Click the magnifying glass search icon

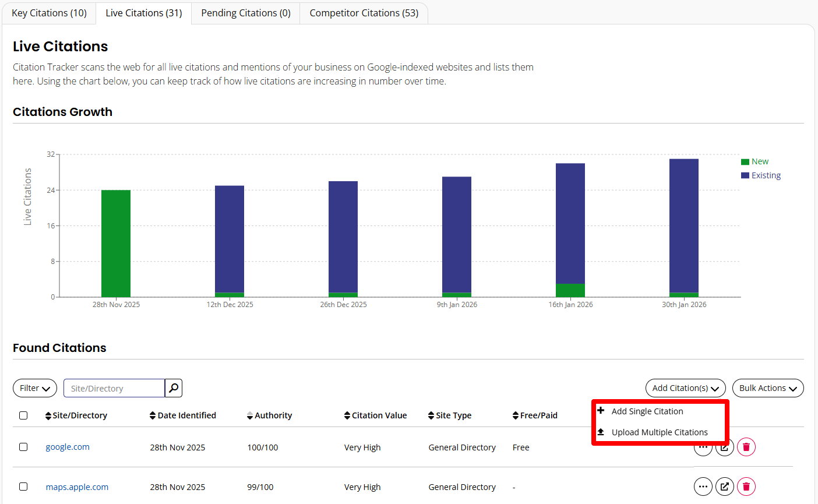click(x=174, y=388)
